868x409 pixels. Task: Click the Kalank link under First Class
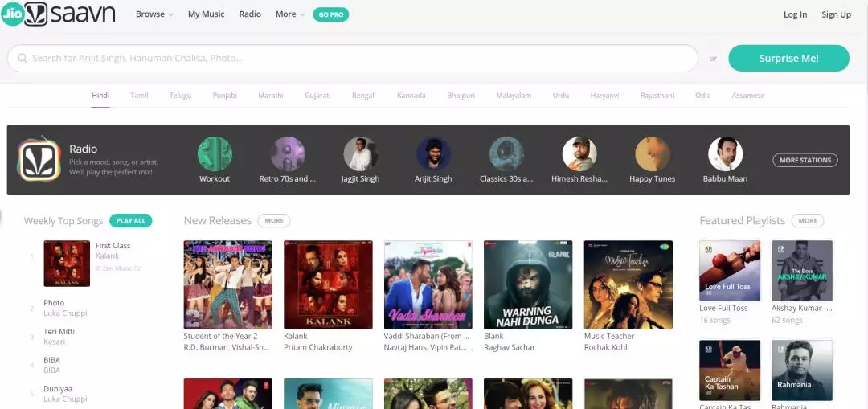tap(108, 256)
